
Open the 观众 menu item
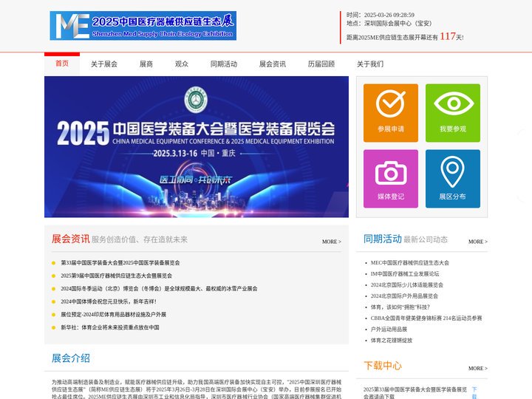click(x=182, y=64)
